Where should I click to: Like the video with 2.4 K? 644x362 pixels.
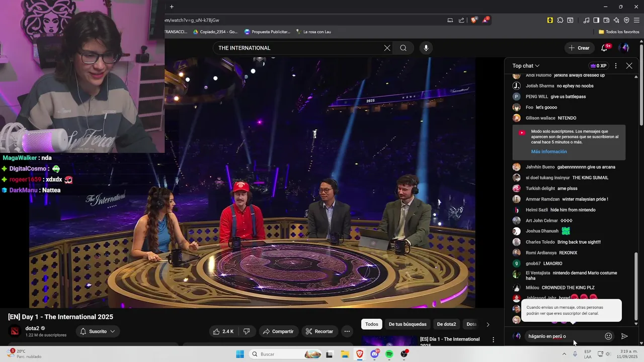(223, 331)
